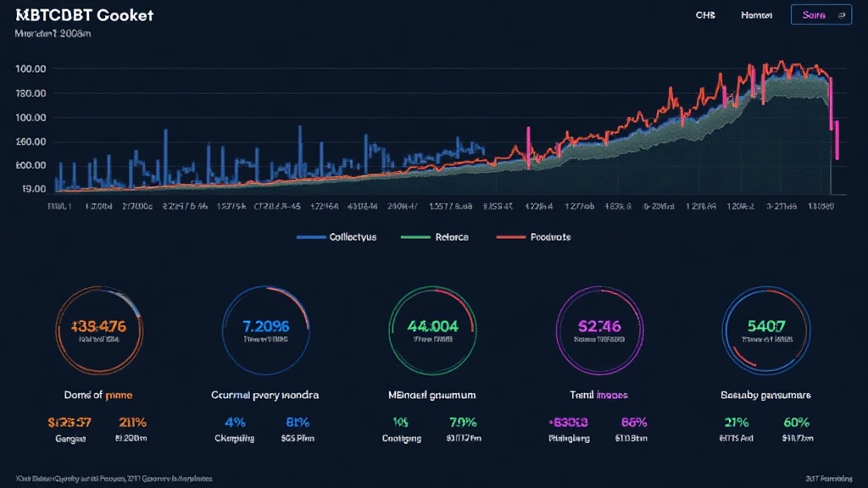Toggle the Collectyus series in chart legend
Image resolution: width=868 pixels, height=488 pixels.
coord(352,237)
